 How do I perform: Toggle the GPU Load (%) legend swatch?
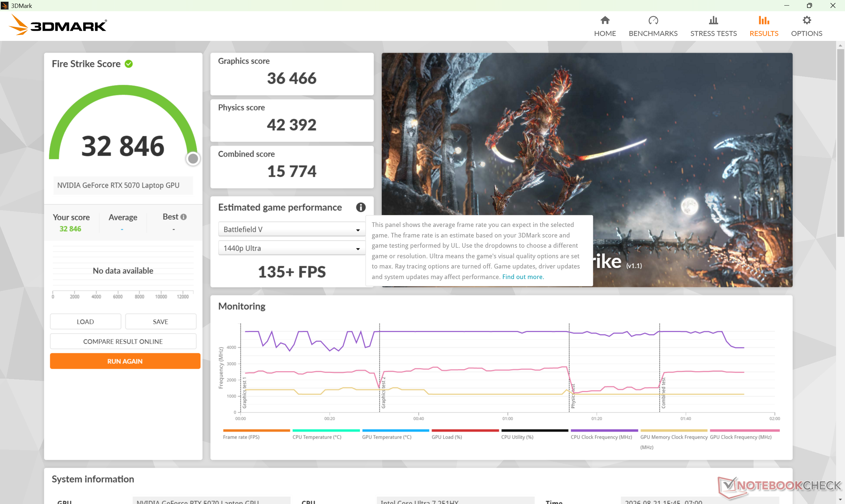point(465,431)
